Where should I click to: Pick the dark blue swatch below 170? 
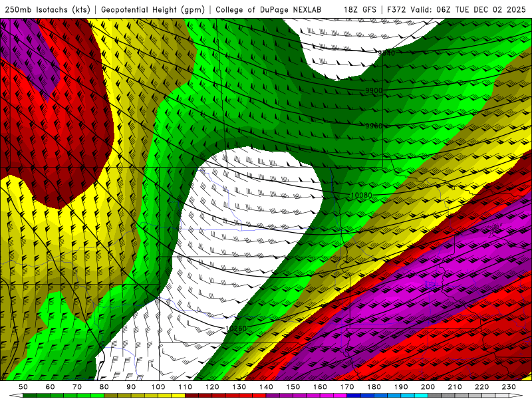pos(354,396)
